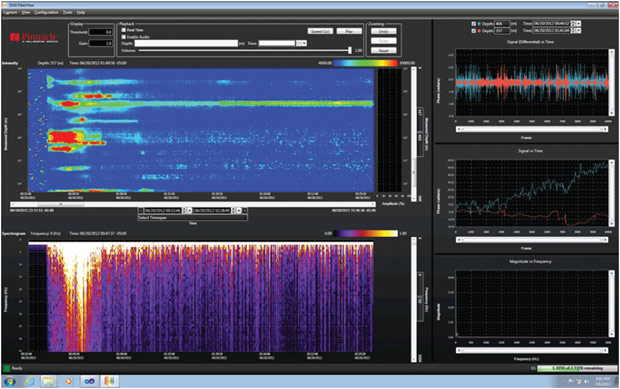Click the Signal vs Time frame scrollbar
This screenshot has height=389, width=620.
(531, 240)
